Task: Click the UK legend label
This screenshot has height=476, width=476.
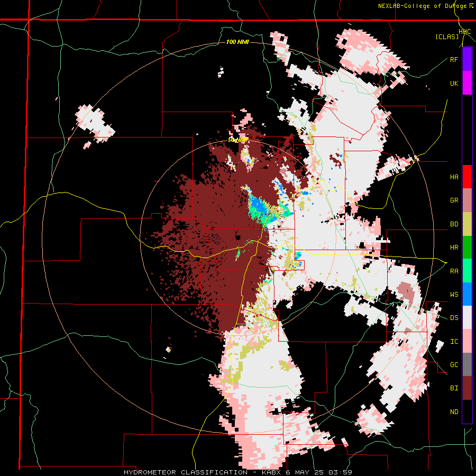Action: tap(454, 83)
